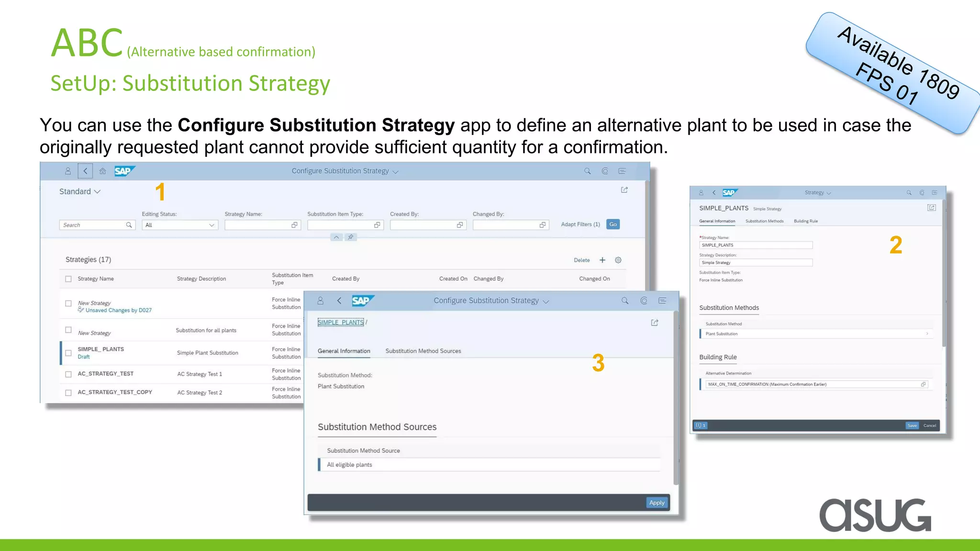Collapse filter bar with up chevron
The width and height of the screenshot is (980, 551).
click(x=336, y=237)
